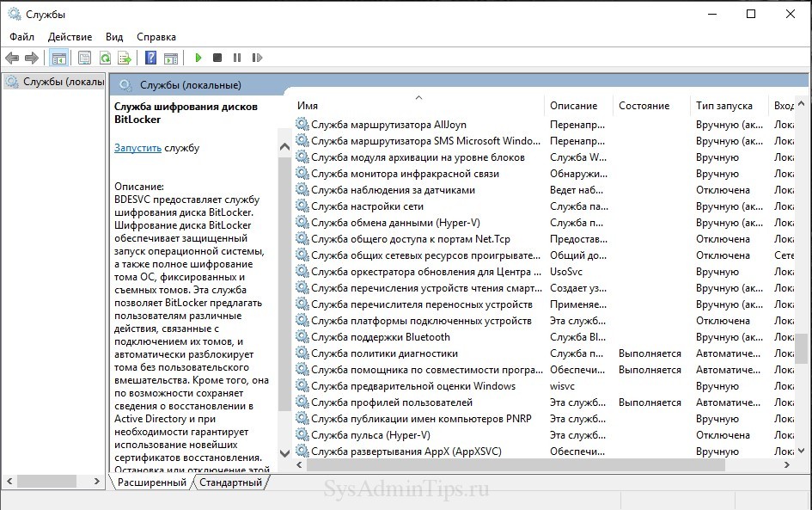Image resolution: width=812 pixels, height=510 pixels.
Task: Click gear icon of Служба обмена данными (Hyper-V)
Action: click(x=302, y=222)
